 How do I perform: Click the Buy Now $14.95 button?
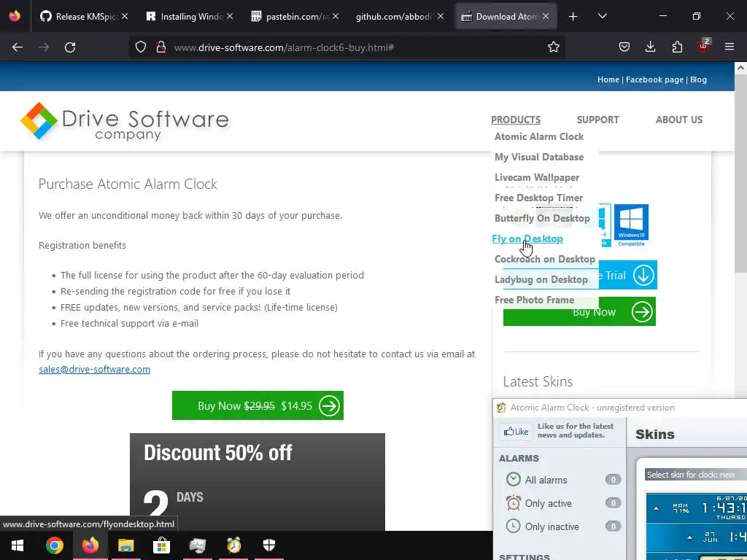[258, 405]
